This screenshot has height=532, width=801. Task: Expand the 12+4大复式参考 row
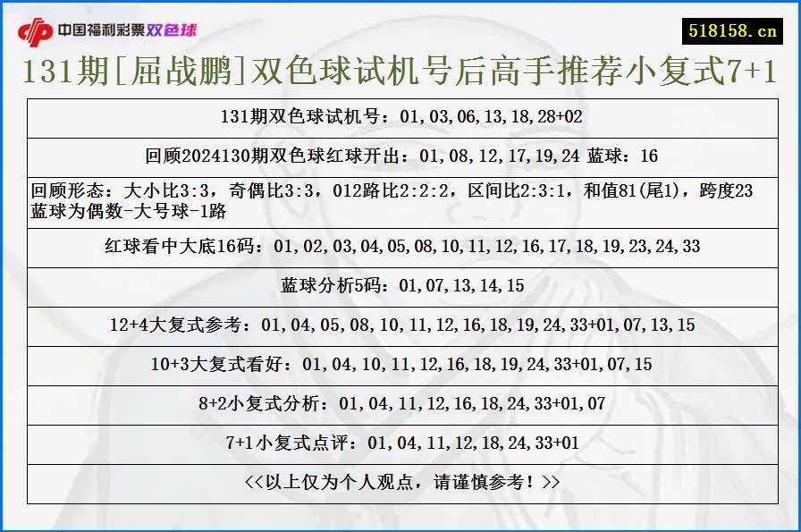click(400, 326)
